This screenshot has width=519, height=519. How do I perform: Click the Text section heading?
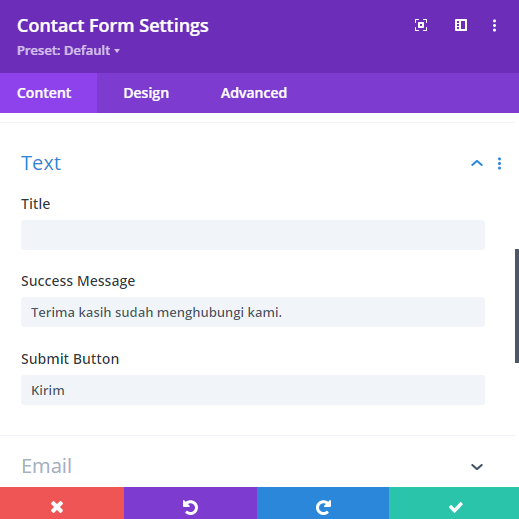pyautogui.click(x=41, y=163)
